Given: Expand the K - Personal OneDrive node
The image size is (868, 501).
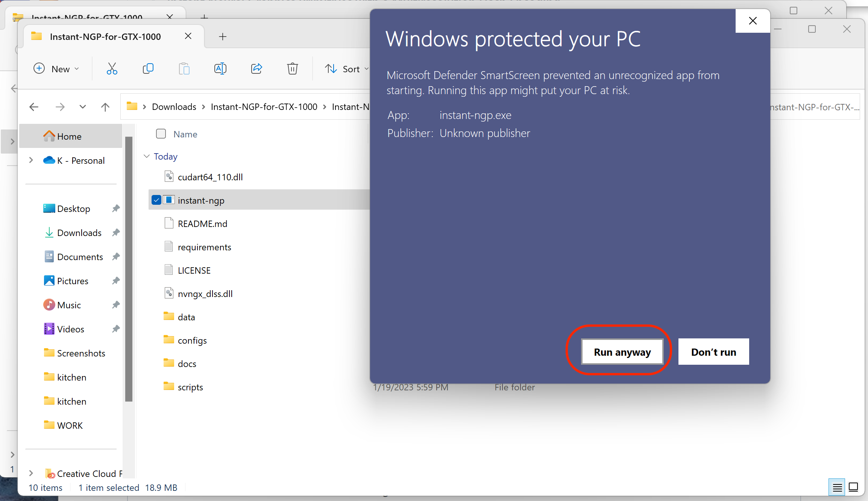Looking at the screenshot, I should (31, 160).
